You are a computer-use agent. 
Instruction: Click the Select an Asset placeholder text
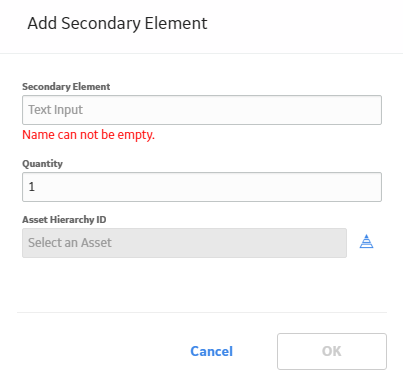point(70,243)
